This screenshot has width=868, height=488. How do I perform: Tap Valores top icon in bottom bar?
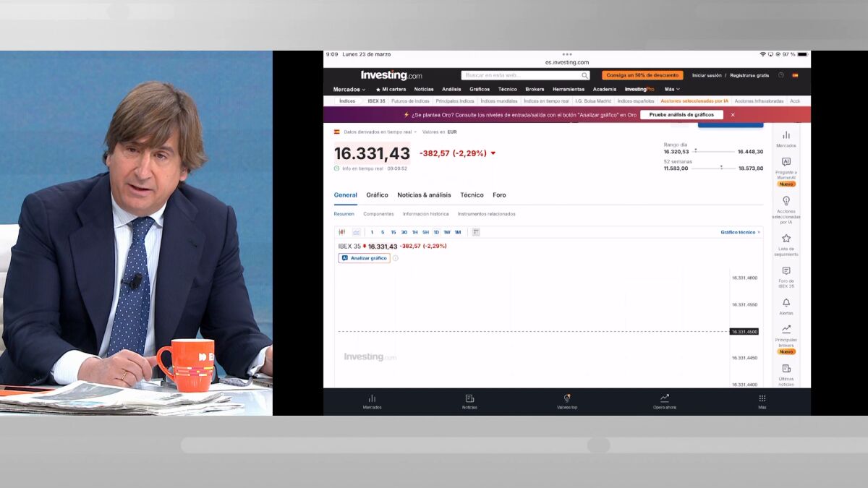coord(567,399)
